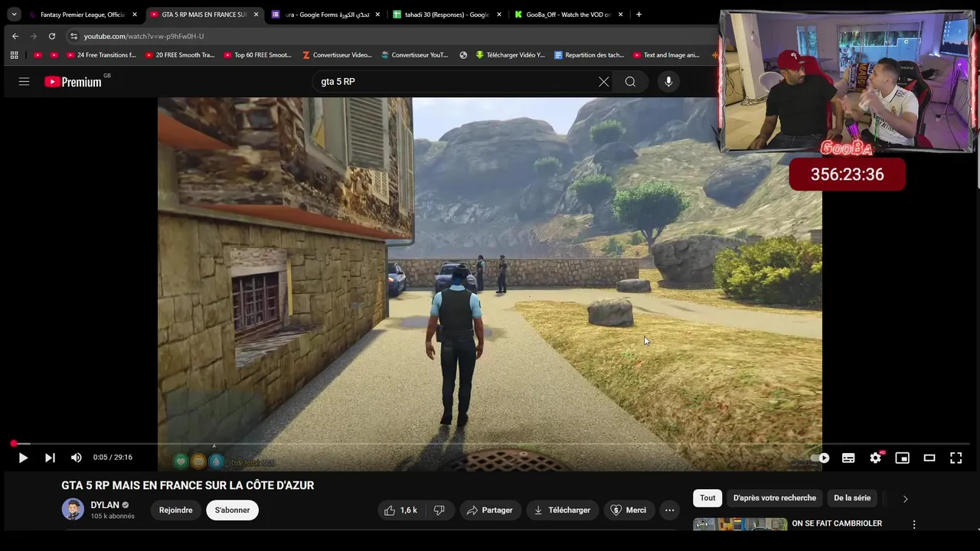Open '20 FREE Smooth Tra...' bookmark
Screen dimensions: 980x551
coord(180,55)
